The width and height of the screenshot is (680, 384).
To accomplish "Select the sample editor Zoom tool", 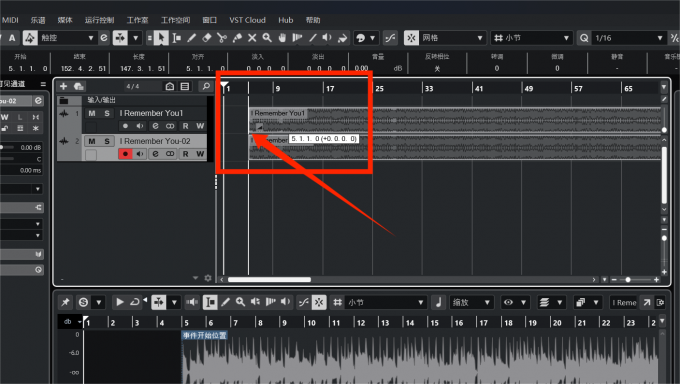I will [x=240, y=302].
